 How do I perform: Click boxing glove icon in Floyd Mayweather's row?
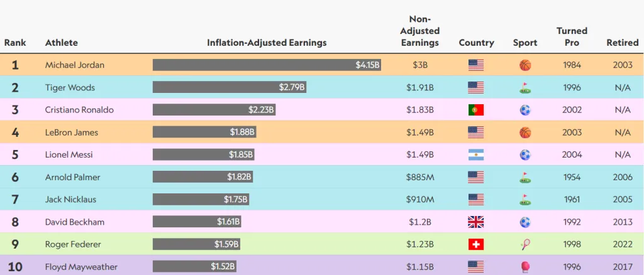(525, 267)
